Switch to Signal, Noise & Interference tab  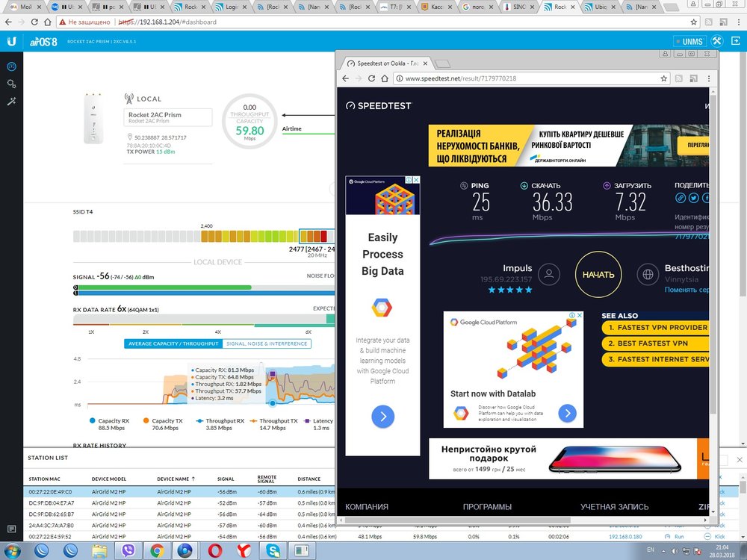click(x=267, y=343)
